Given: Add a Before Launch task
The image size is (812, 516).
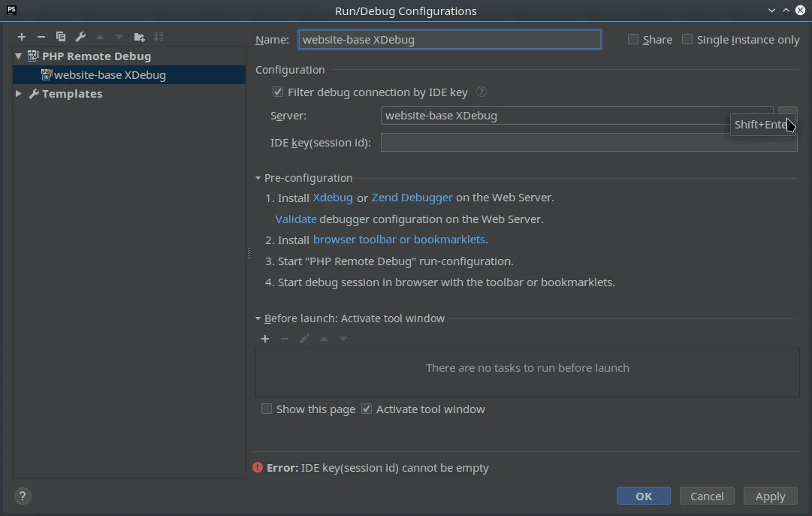Looking at the screenshot, I should [265, 339].
